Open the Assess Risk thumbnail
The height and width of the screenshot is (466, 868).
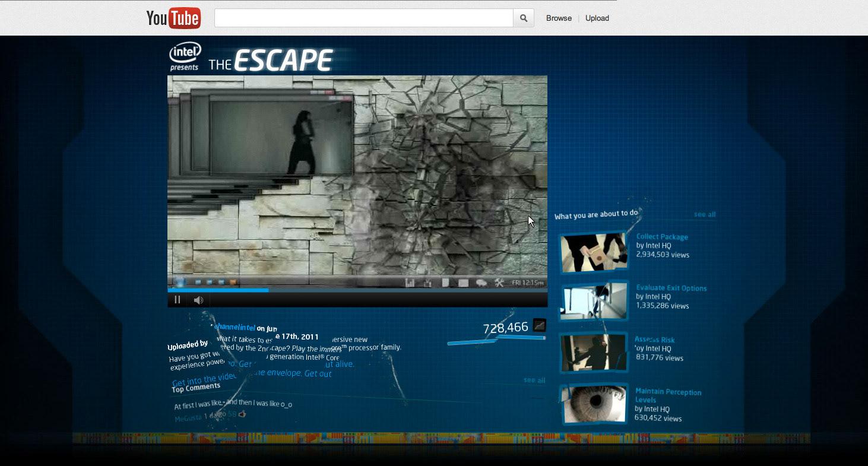pyautogui.click(x=594, y=353)
